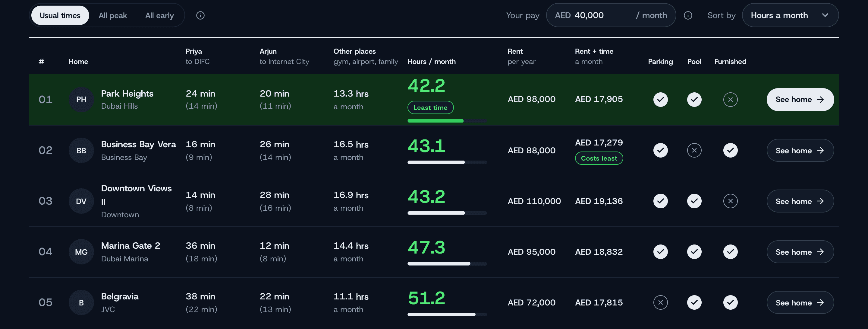Select the Usual times option
This screenshot has height=329, width=868.
pos(60,15)
